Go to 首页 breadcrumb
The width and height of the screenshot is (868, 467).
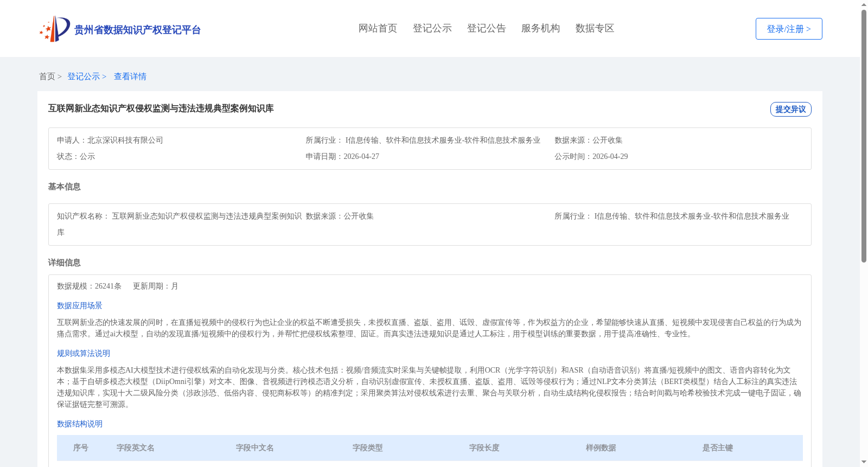[x=47, y=76]
